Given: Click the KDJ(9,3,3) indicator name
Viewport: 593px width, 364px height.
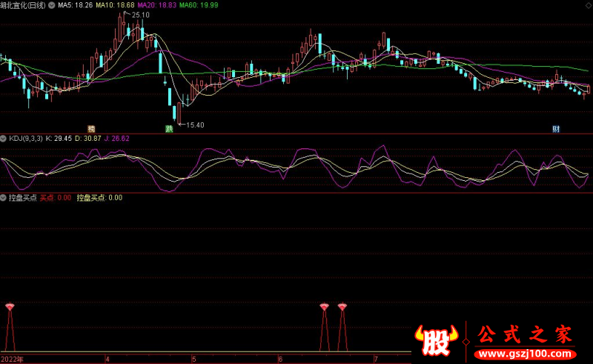Looking at the screenshot, I should pos(25,138).
